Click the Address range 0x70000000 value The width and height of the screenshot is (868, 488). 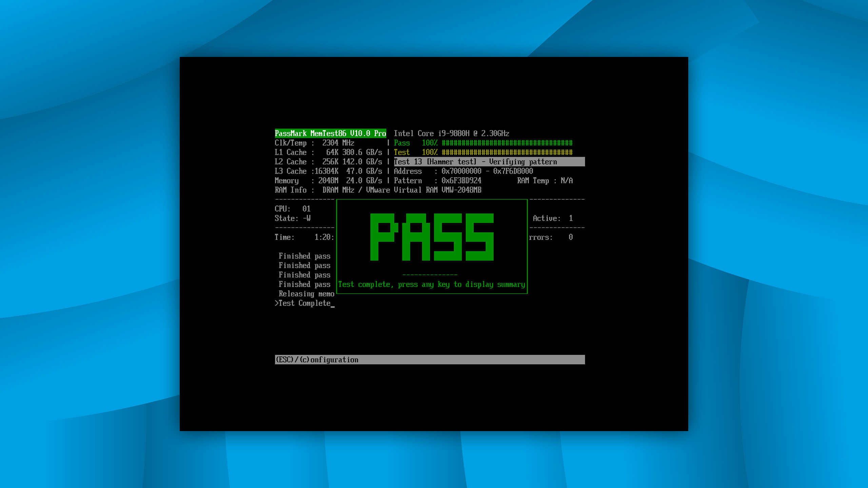487,171
